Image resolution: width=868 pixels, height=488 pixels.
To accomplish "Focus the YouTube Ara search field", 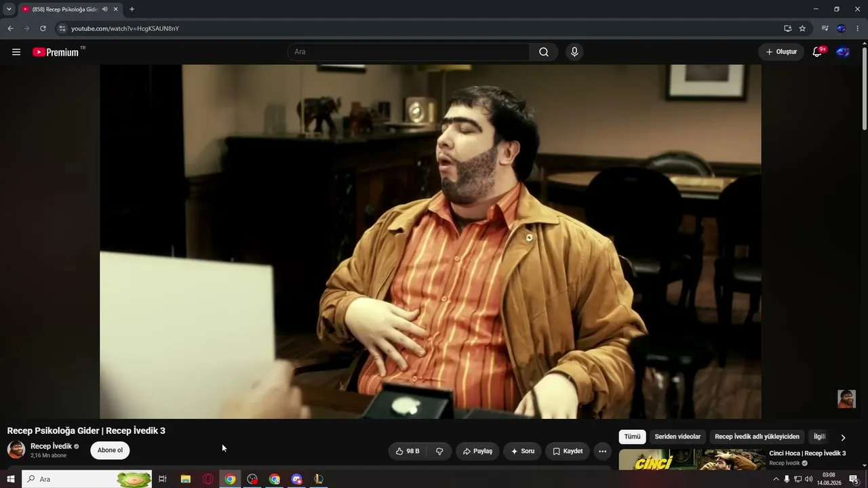I will [x=409, y=52].
